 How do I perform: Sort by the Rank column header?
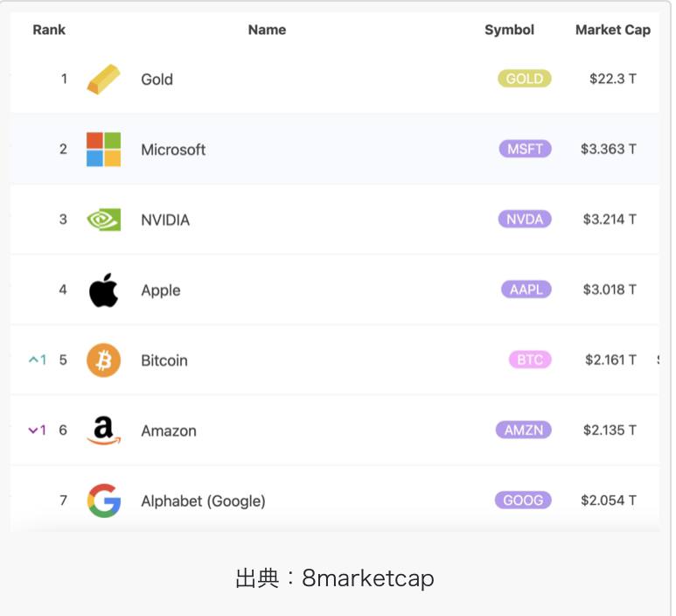[49, 30]
